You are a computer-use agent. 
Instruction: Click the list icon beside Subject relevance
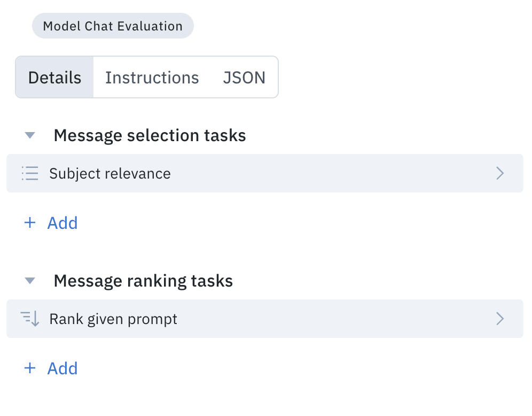tap(30, 173)
